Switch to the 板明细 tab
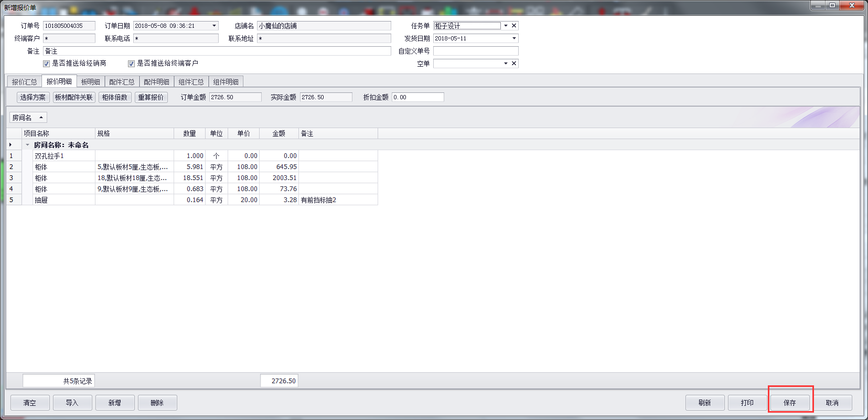The image size is (868, 420). pos(90,82)
